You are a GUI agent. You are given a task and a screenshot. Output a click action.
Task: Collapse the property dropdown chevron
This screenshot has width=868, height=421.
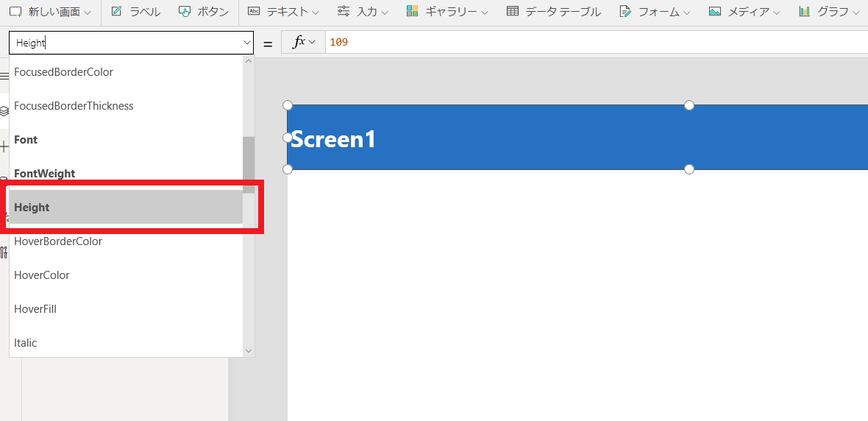(247, 43)
